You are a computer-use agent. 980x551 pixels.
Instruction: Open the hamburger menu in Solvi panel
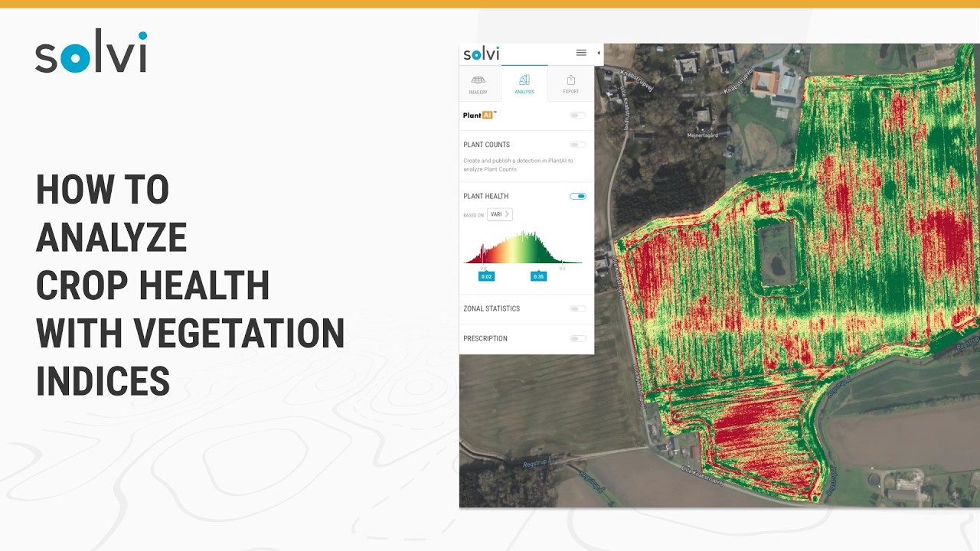581,53
